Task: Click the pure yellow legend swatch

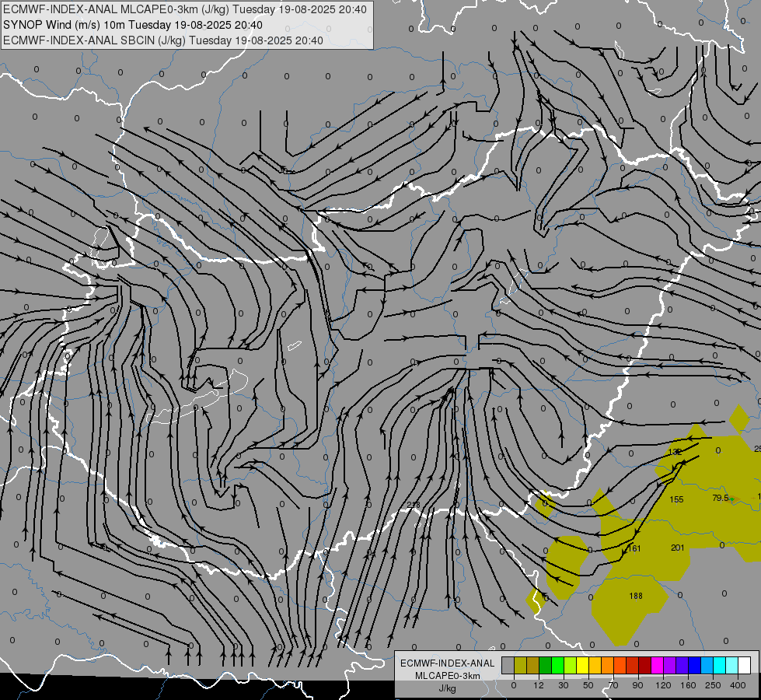Action: 582,665
